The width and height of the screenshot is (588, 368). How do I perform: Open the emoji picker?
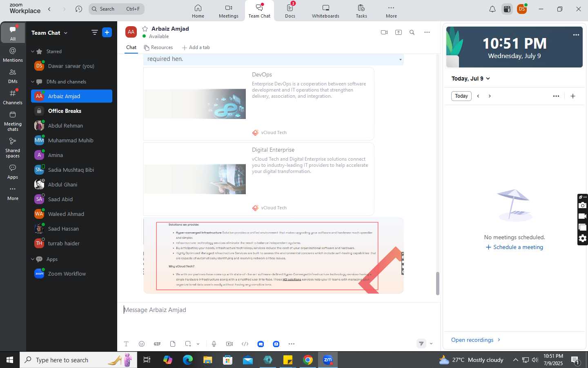[142, 344]
